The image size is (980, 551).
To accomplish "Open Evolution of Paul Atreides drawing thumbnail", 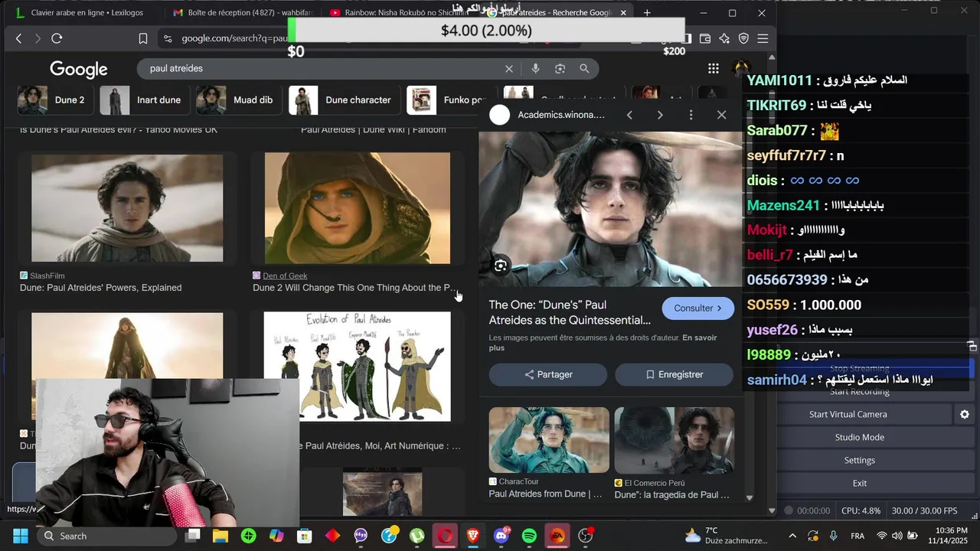I will tap(358, 367).
